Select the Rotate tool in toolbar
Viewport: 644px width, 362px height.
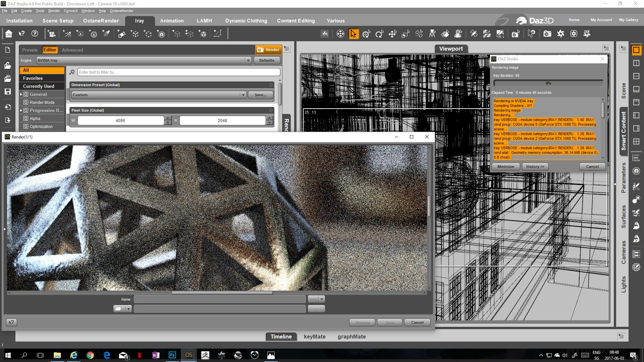(379, 34)
